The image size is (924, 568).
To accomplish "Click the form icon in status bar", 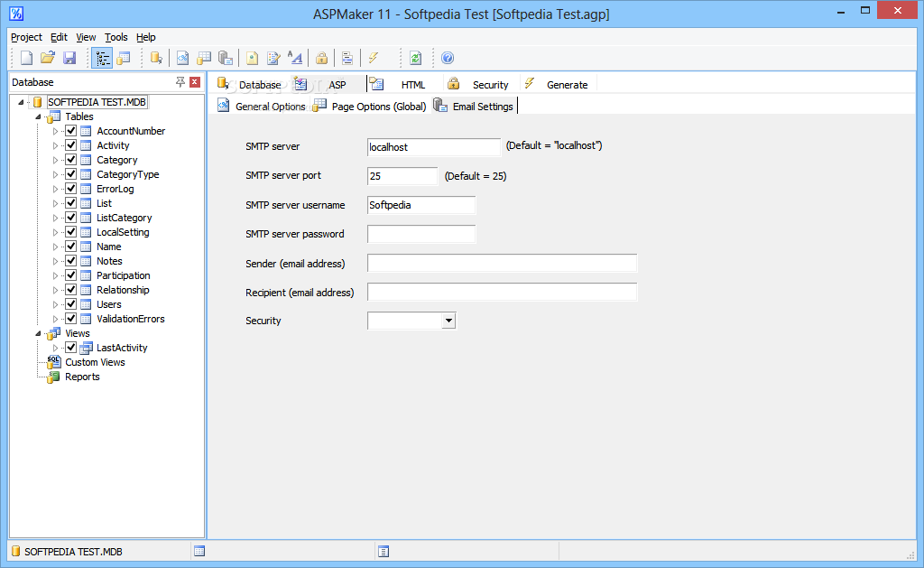I will pos(383,552).
